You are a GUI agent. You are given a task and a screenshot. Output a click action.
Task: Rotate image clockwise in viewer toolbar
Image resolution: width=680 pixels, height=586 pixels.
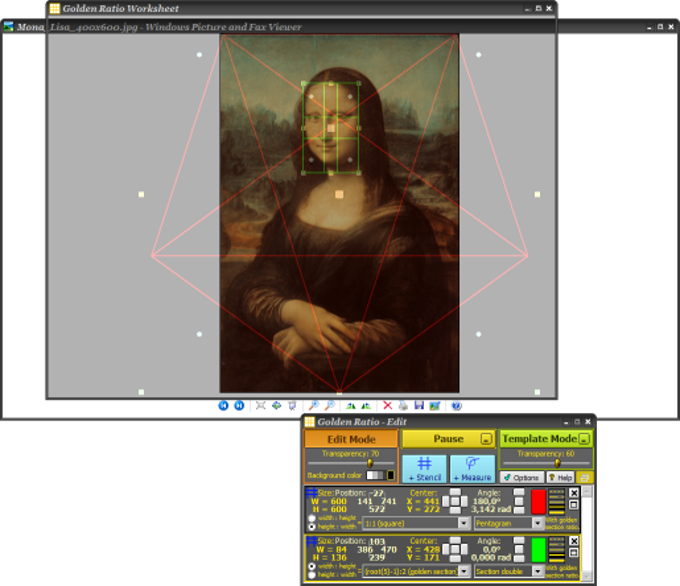(x=350, y=406)
